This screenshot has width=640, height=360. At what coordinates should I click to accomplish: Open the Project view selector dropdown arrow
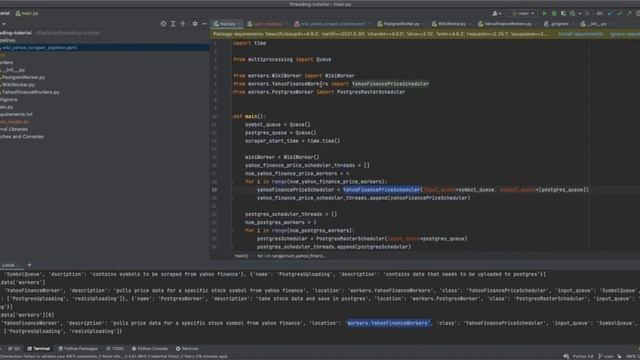[x=4, y=24]
